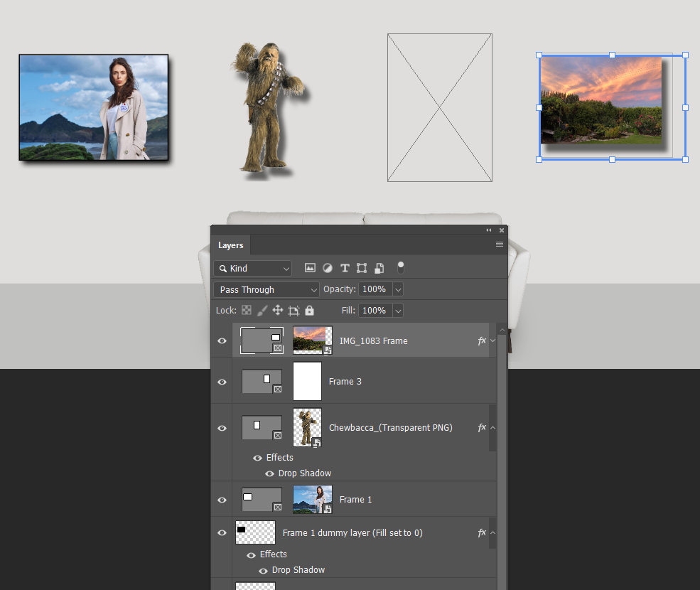Toggle Effects visibility under Frame 1 dummy layer

point(252,554)
